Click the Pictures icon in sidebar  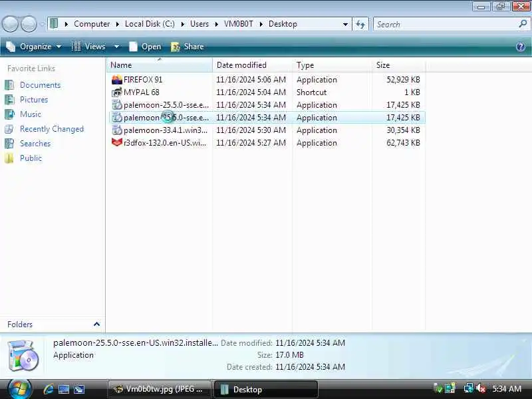coord(9,99)
